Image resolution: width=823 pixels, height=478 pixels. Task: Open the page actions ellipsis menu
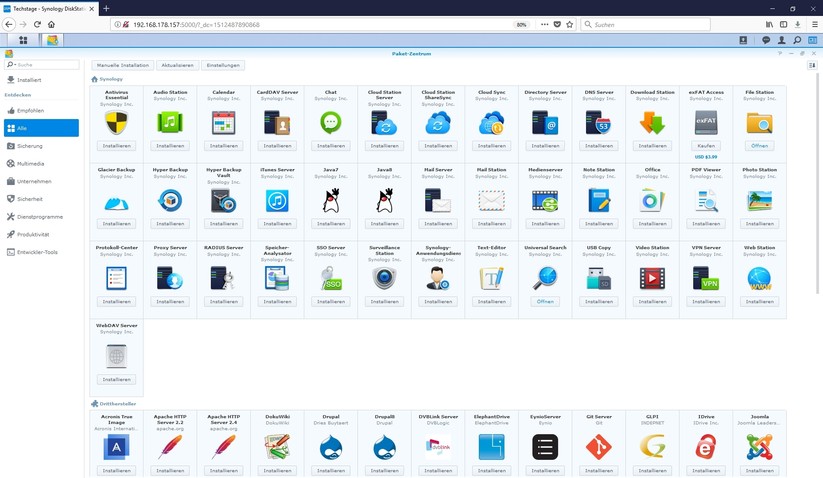(543, 24)
